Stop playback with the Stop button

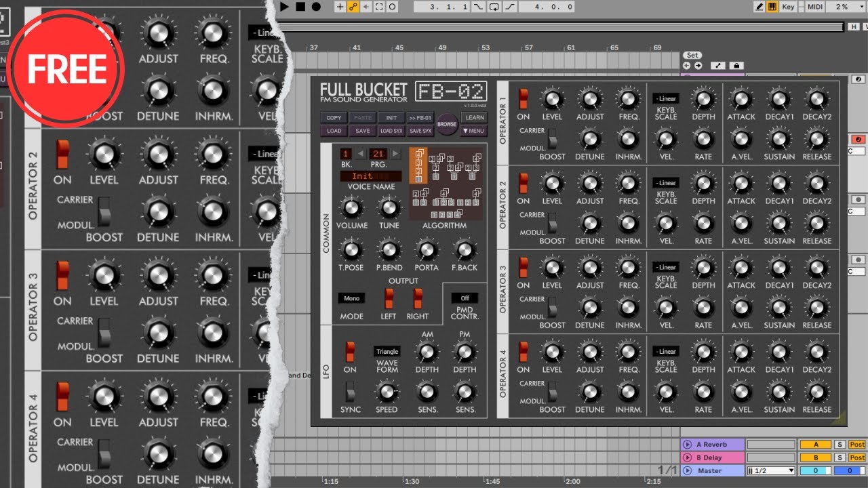[300, 7]
